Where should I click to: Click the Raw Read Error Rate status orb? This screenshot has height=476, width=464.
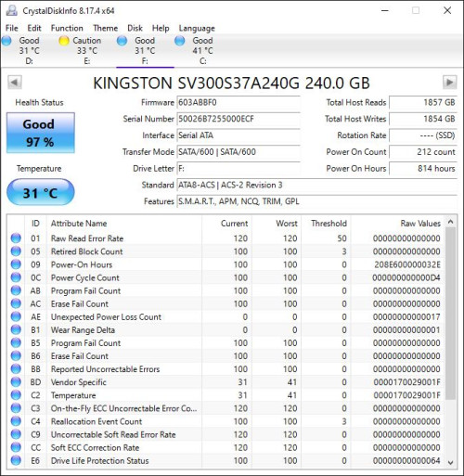16,238
